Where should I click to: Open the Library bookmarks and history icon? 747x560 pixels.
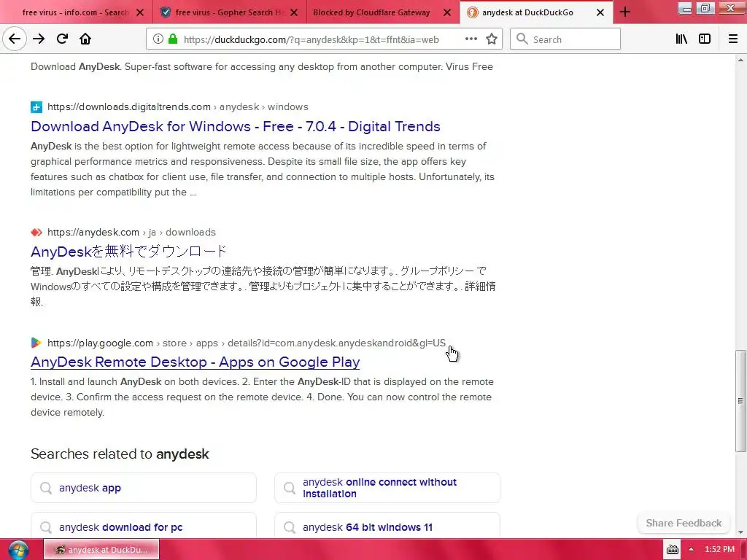point(681,39)
